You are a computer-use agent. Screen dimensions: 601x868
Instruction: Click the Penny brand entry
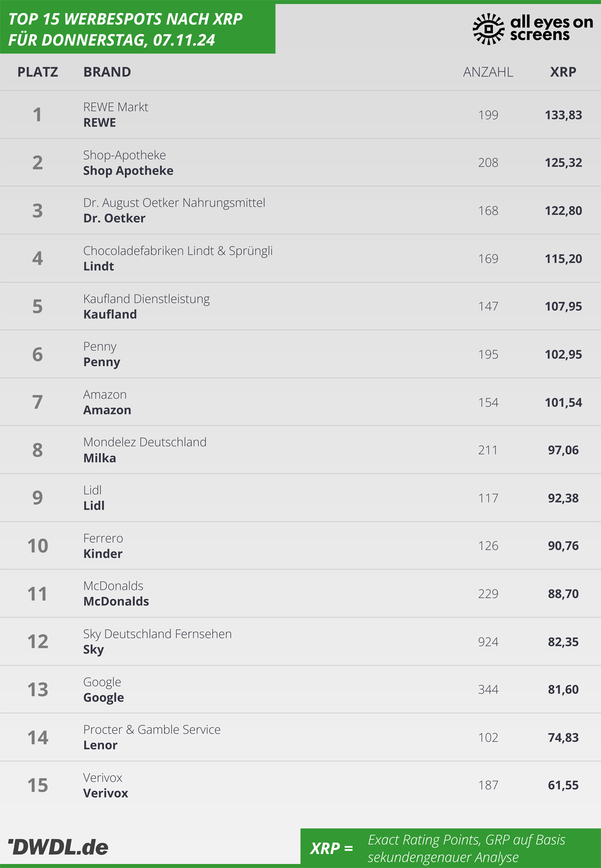[x=102, y=362]
